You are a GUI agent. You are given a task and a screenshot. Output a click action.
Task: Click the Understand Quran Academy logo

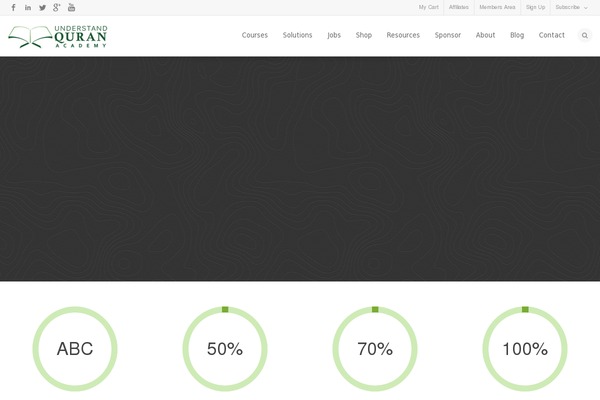point(58,37)
